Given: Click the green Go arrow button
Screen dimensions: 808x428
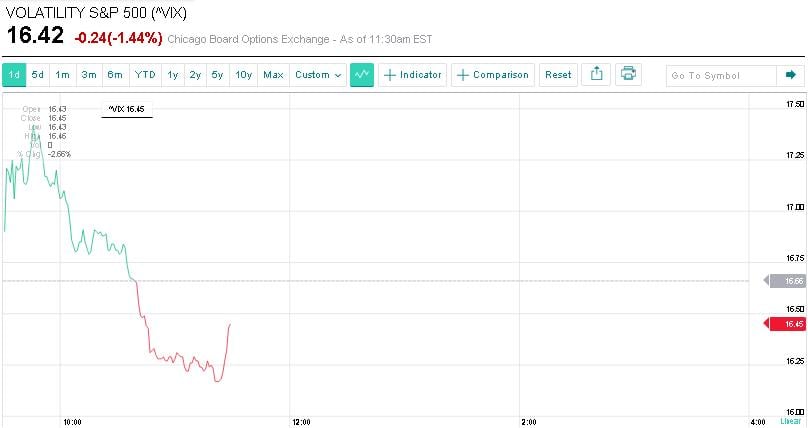Looking at the screenshot, I should (790, 75).
